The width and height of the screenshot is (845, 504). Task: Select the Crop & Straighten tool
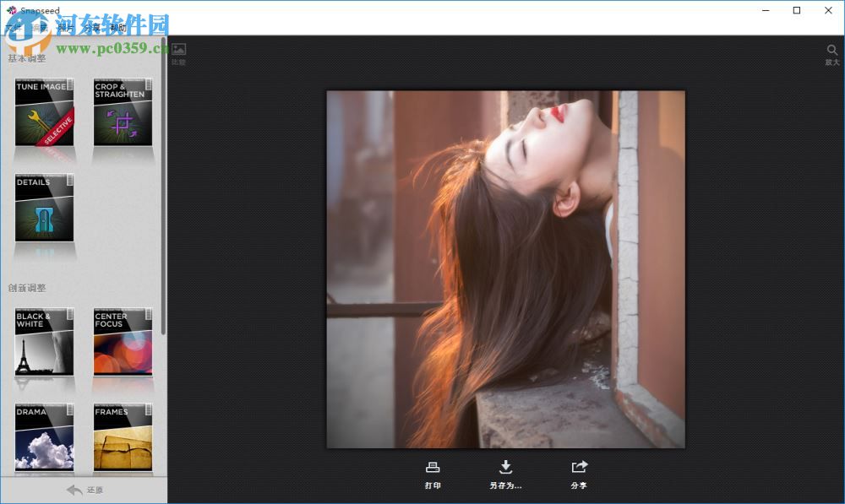tap(123, 114)
